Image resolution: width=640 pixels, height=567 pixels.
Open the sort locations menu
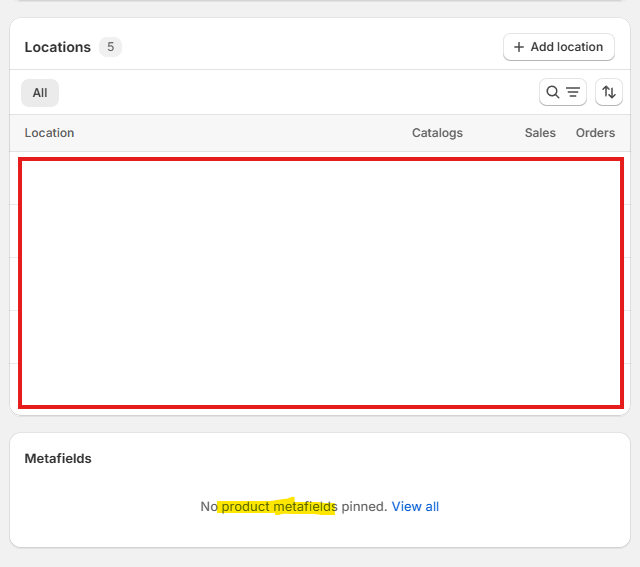(x=609, y=92)
